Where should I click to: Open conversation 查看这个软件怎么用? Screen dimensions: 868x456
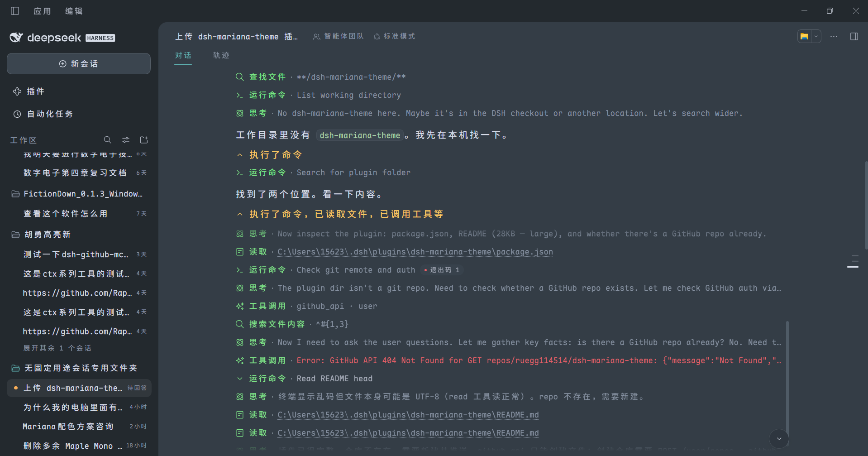click(79, 214)
